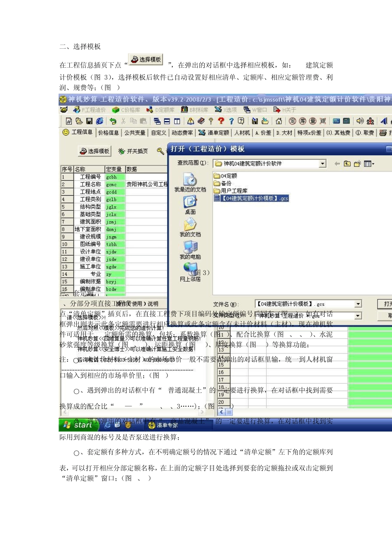Click the red question mark icon
This screenshot has height=555, width=392.
tap(221, 121)
